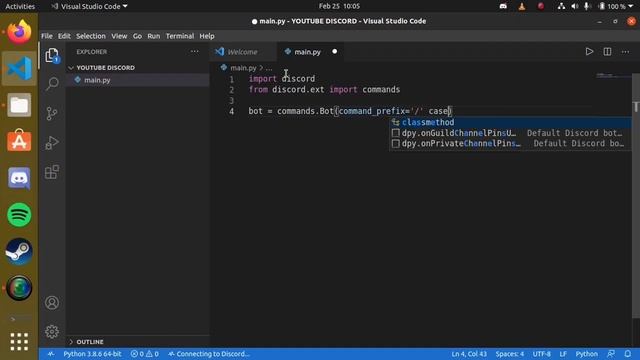Choose dpy.onPrivateChannelPins... snippet suggestion
The height and width of the screenshot is (360, 640).
[x=510, y=143]
